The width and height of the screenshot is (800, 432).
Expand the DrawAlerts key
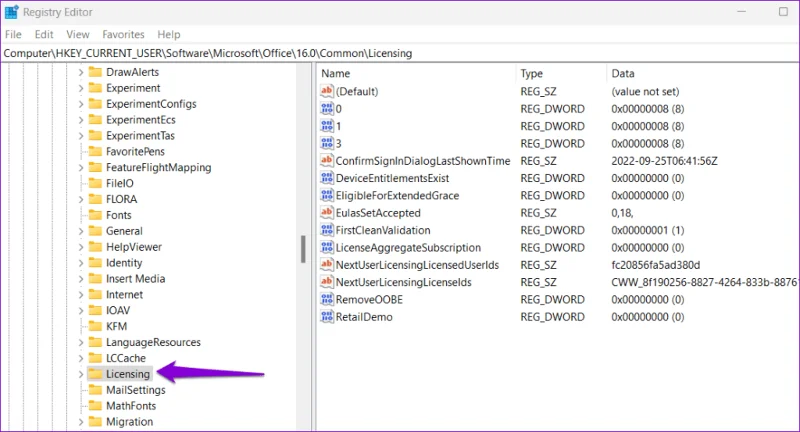pyautogui.click(x=81, y=72)
